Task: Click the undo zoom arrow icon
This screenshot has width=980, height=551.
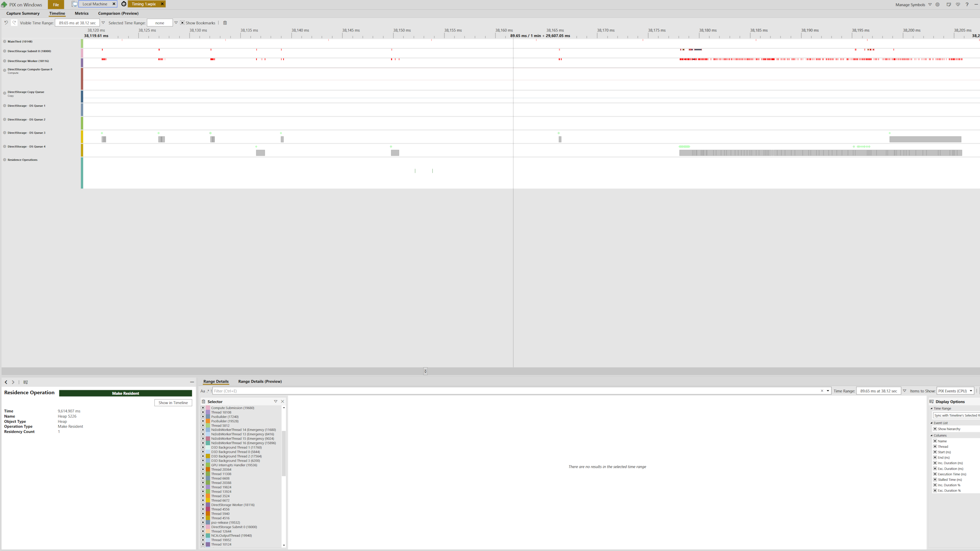Action: 6,22
